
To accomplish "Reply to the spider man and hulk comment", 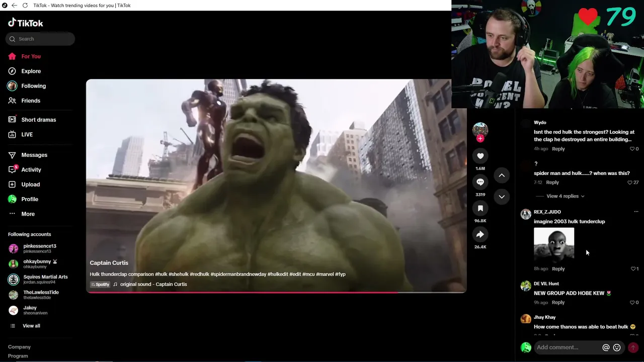I will [552, 183].
